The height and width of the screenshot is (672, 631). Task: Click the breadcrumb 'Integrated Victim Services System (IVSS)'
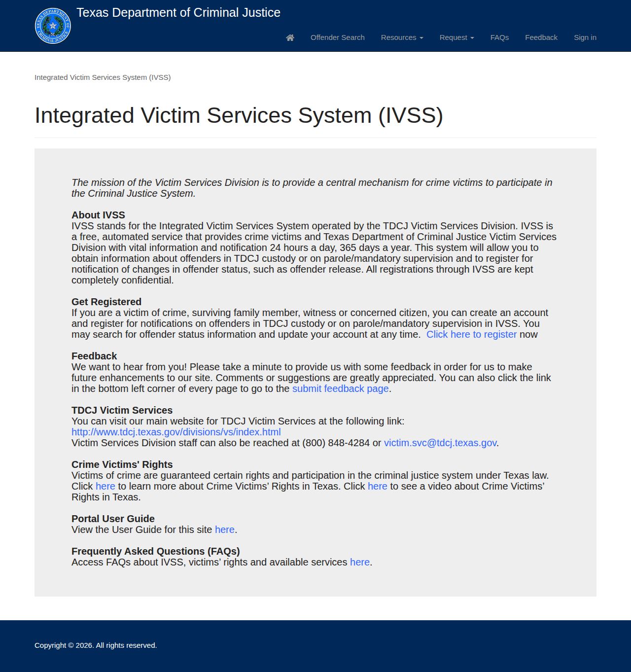103,77
